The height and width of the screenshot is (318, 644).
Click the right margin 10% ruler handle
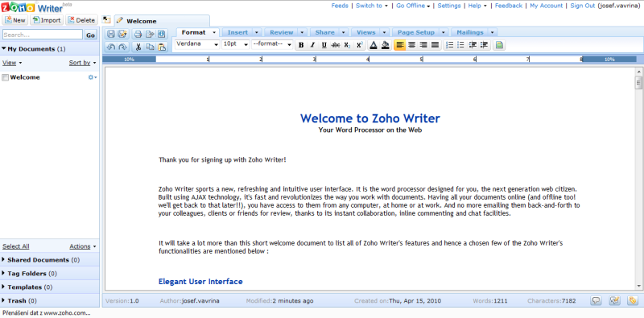pos(609,59)
